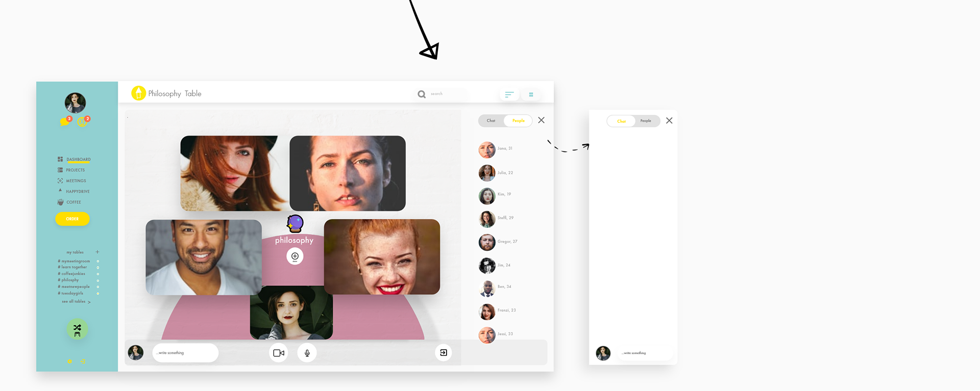Open the #coffeejunkies table

(x=71, y=274)
